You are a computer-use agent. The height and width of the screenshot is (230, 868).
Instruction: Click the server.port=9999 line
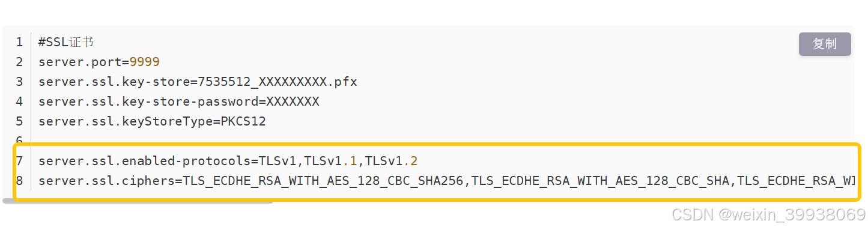coord(99,62)
